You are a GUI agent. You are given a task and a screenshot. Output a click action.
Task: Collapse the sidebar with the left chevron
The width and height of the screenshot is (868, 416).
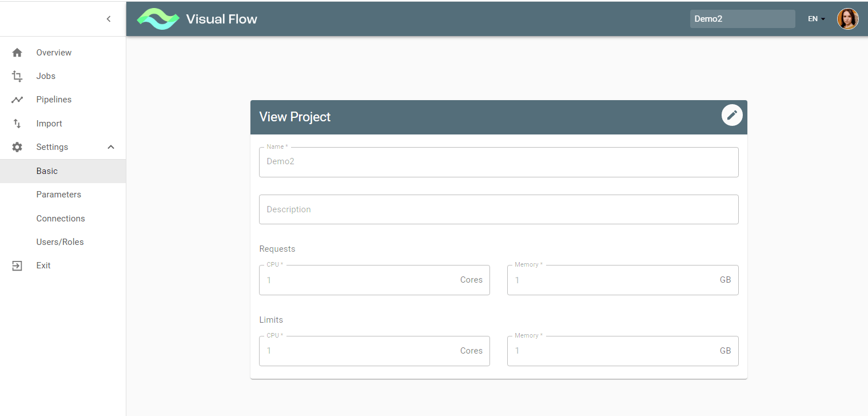tap(109, 19)
